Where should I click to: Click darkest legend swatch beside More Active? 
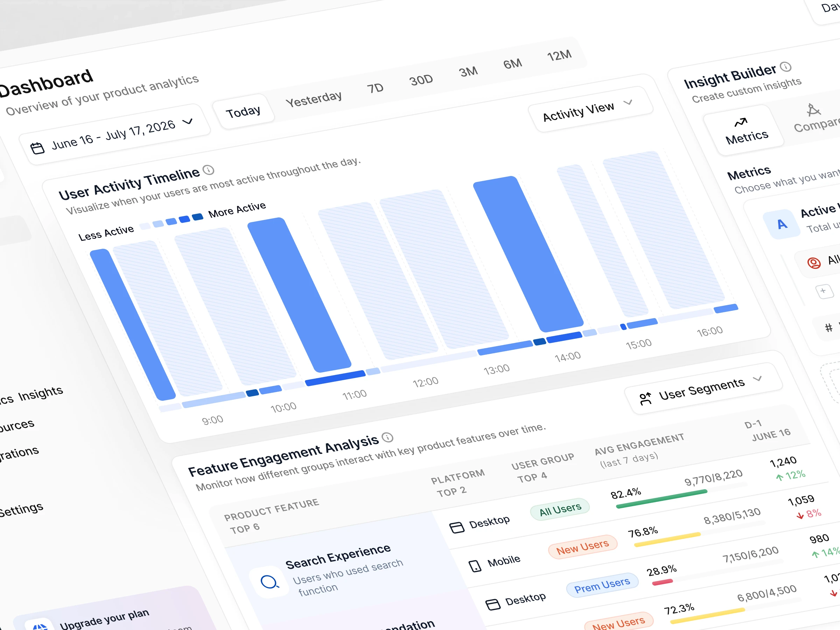pos(197,217)
